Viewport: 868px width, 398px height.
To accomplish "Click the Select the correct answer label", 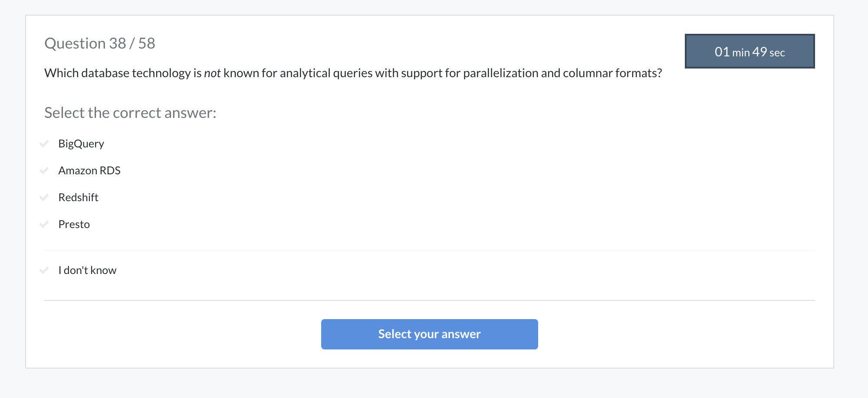I will 130,112.
